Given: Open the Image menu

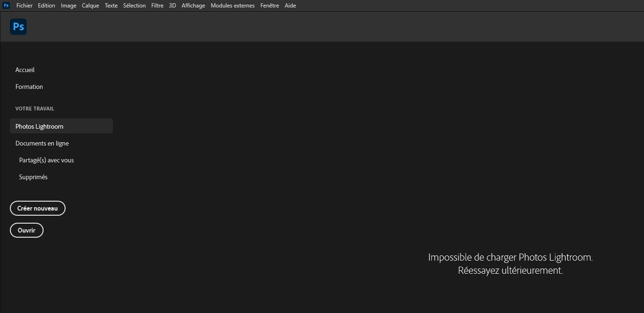Looking at the screenshot, I should (x=68, y=6).
